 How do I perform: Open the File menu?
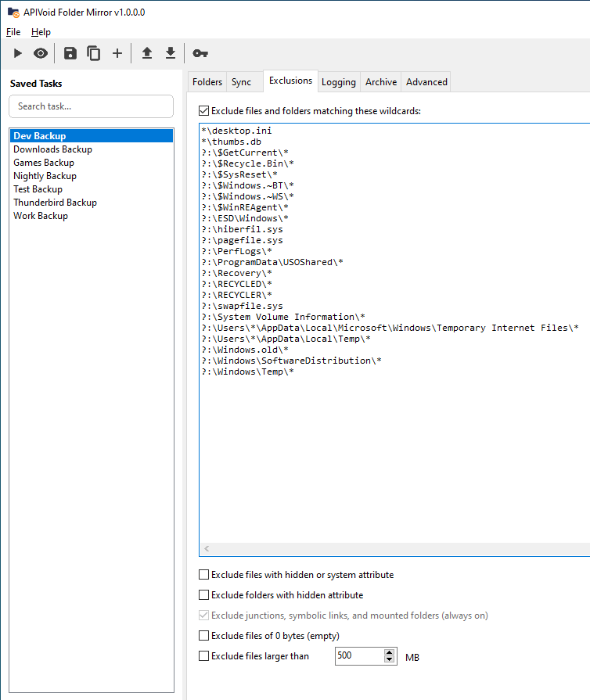(13, 32)
